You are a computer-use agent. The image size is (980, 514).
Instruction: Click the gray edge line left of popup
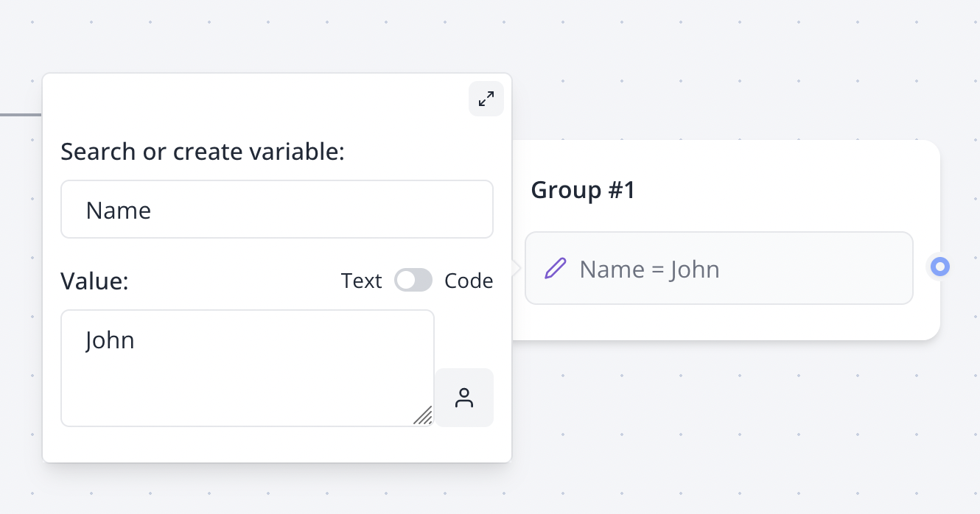coord(20,115)
